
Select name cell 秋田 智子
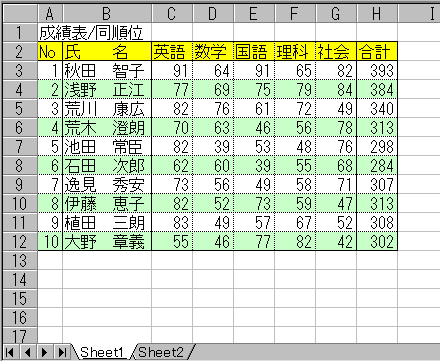107,70
